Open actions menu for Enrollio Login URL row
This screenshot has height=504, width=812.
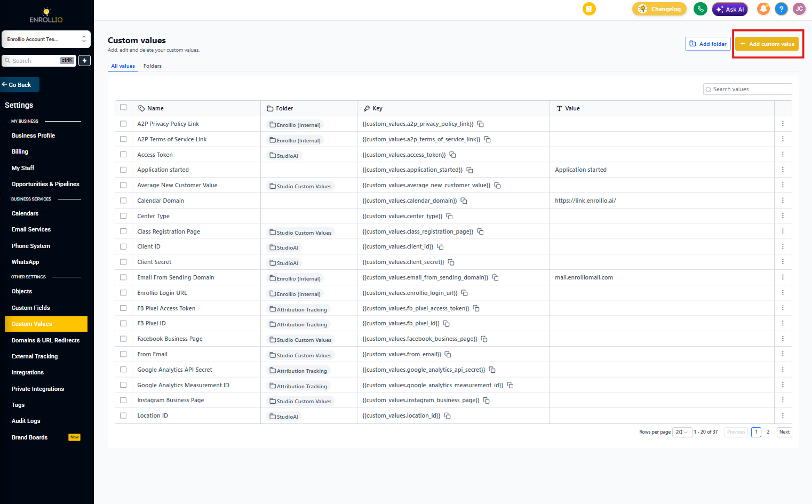click(783, 293)
